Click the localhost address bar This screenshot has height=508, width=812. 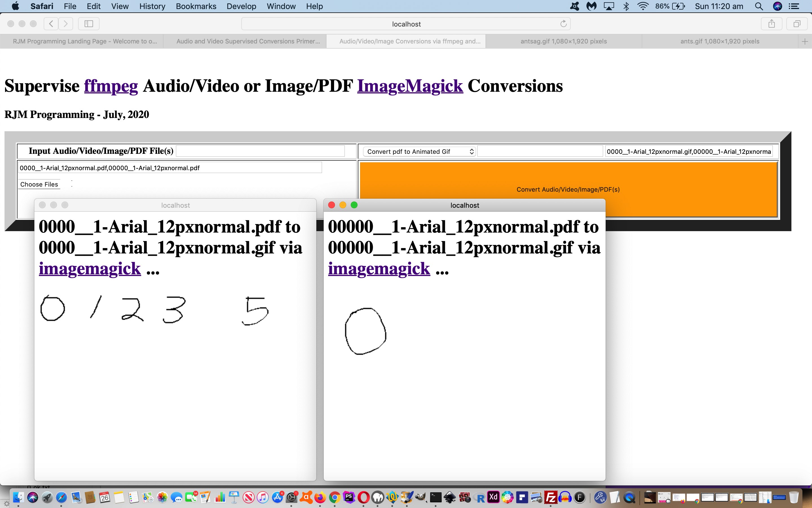pyautogui.click(x=406, y=24)
